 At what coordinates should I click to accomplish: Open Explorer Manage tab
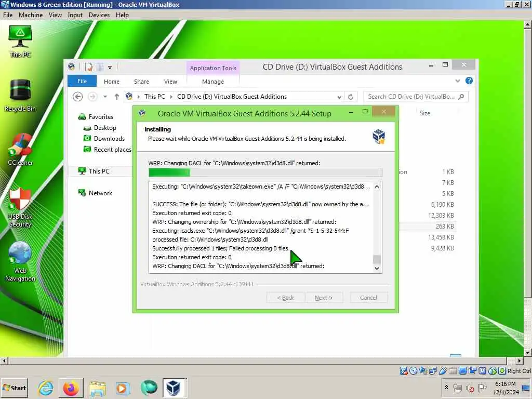tap(212, 82)
